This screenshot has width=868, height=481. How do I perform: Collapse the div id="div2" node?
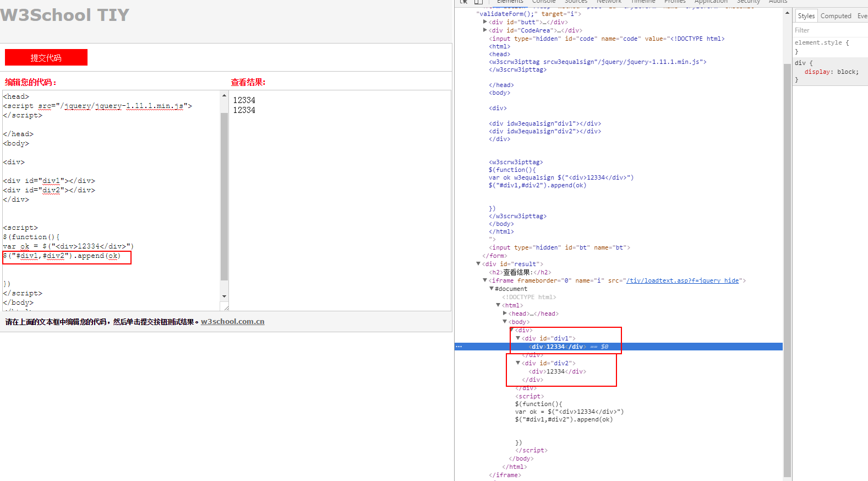click(x=518, y=363)
